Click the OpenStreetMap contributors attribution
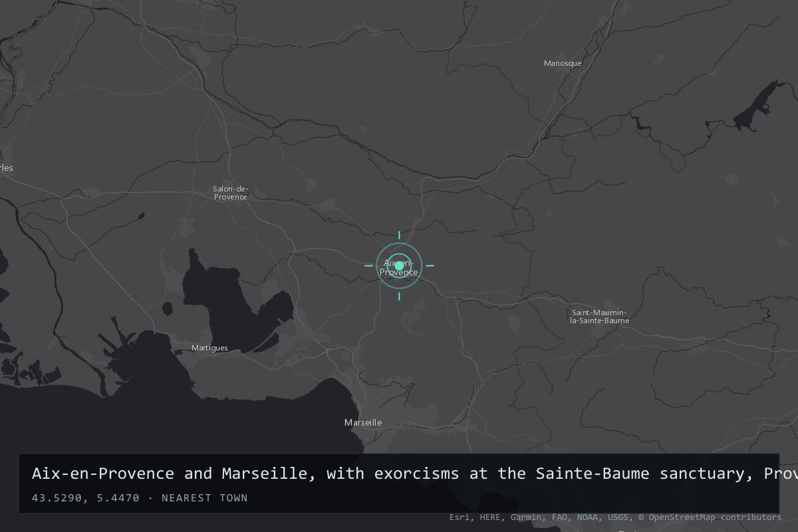The width and height of the screenshot is (798, 532). click(710, 517)
